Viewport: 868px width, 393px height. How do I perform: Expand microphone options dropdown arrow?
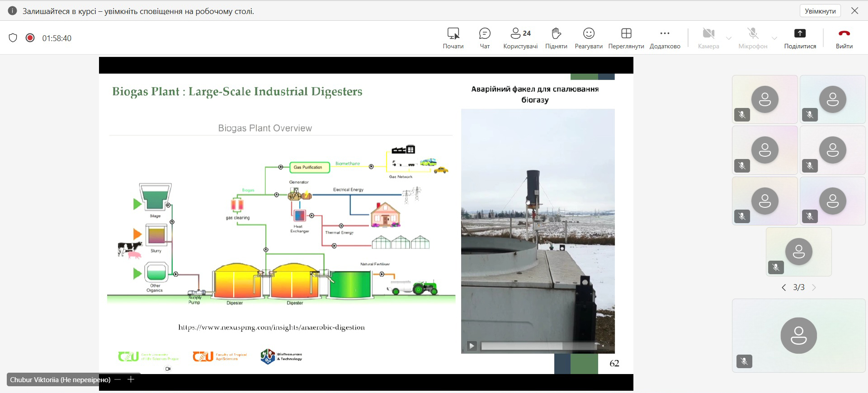click(x=774, y=38)
